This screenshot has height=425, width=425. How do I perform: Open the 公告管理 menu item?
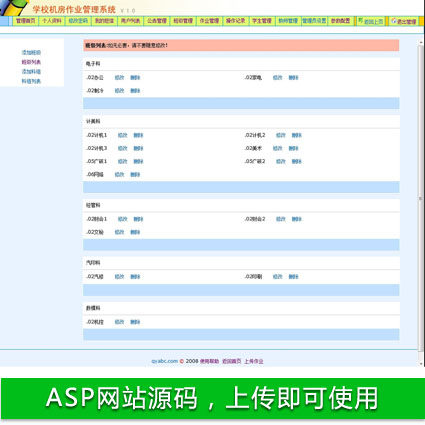[x=157, y=21]
